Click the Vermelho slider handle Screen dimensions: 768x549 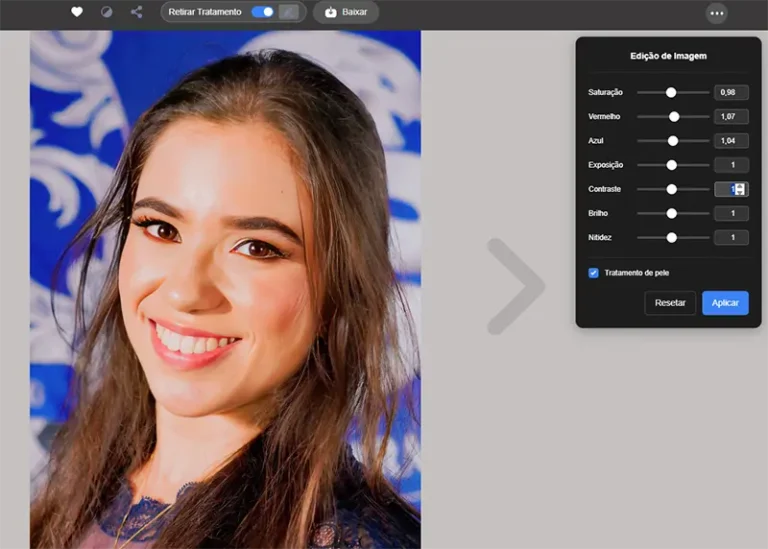pyautogui.click(x=674, y=116)
